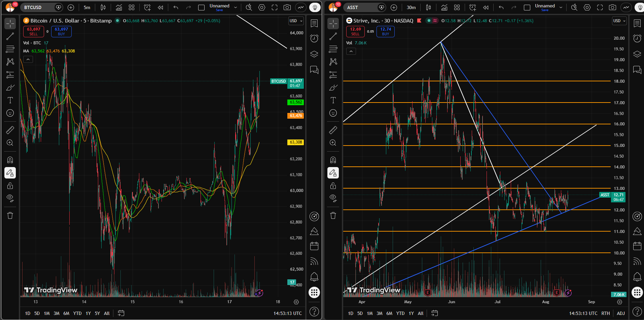Viewport: 644px width, 320px height.
Task: Click the 12.74 BUY button for ASST
Action: point(386,31)
